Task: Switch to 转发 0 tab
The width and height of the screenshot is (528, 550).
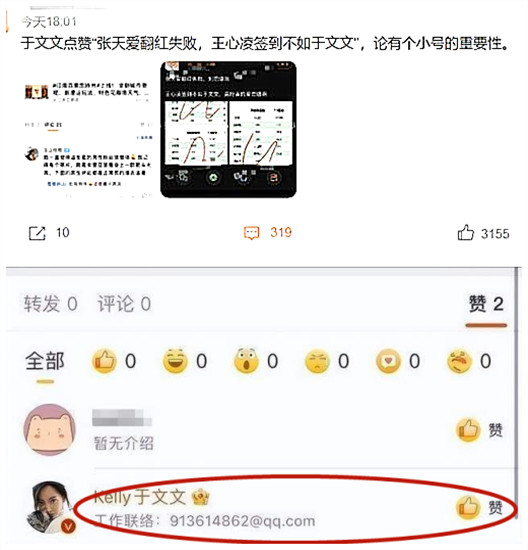Action: 51,304
